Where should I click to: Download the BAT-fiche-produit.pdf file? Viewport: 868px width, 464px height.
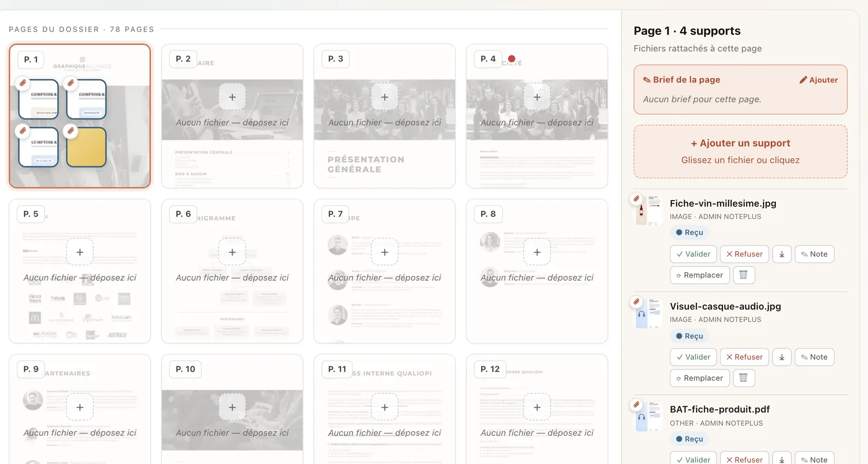782,459
